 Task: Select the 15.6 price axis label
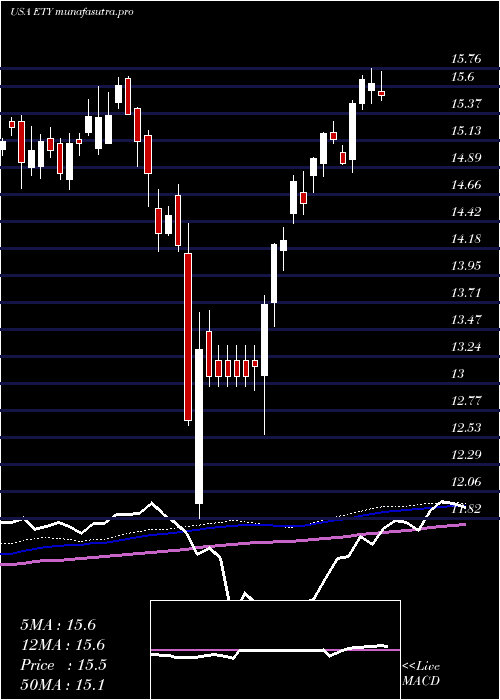(x=462, y=77)
